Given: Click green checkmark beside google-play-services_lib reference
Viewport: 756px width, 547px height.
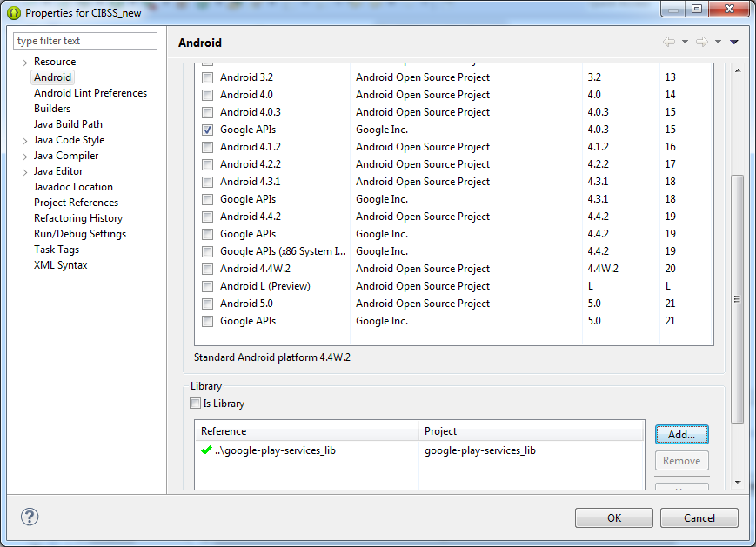Looking at the screenshot, I should coord(206,450).
